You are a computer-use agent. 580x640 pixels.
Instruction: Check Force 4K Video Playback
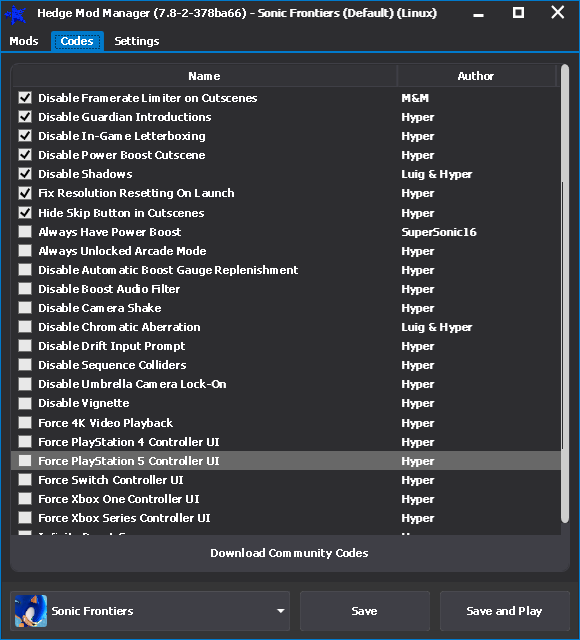pos(25,422)
